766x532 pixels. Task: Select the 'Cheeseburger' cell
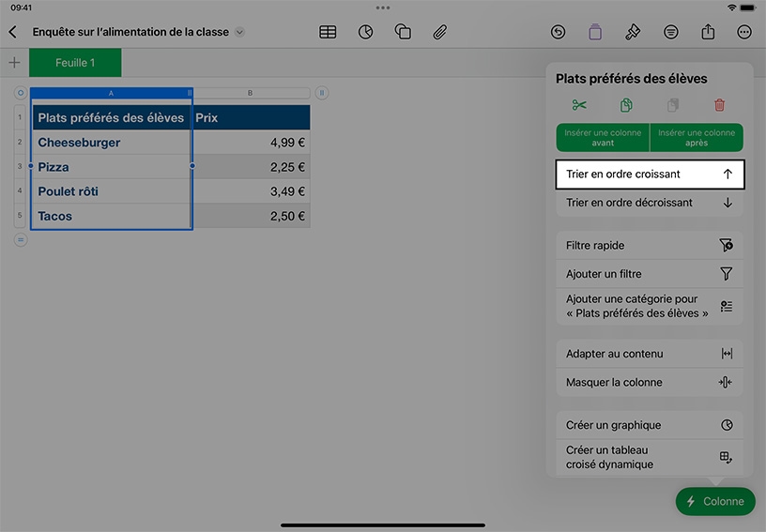click(x=112, y=143)
